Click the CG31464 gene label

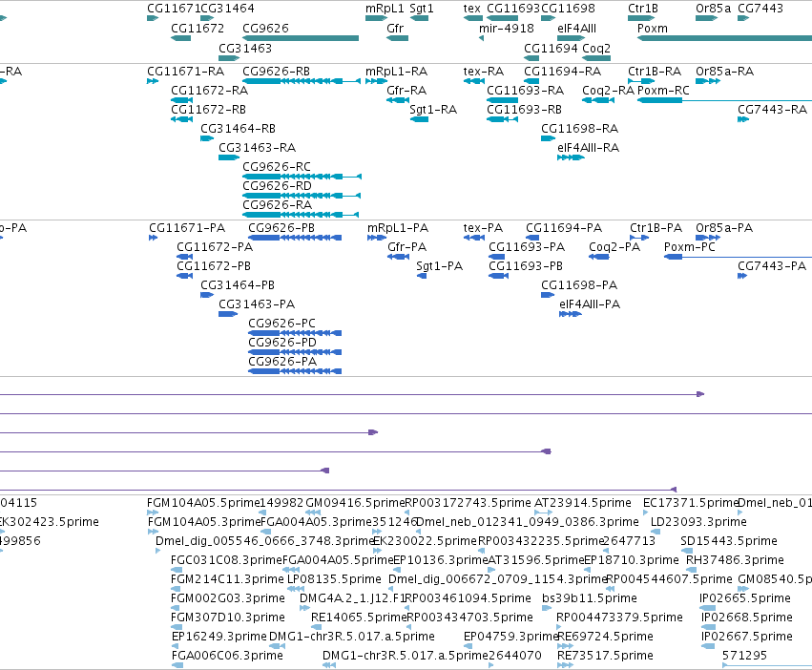tap(227, 9)
